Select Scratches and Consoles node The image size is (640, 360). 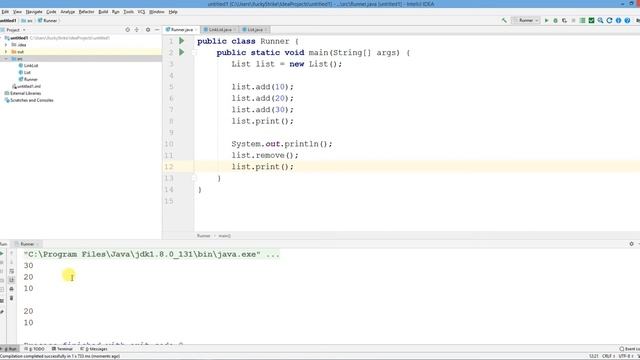[x=29, y=100]
